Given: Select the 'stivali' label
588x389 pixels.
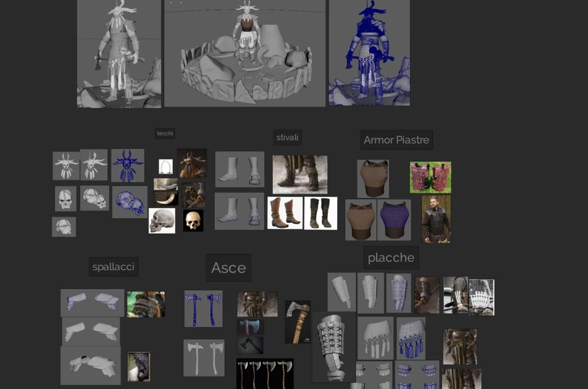Looking at the screenshot, I should point(288,138).
